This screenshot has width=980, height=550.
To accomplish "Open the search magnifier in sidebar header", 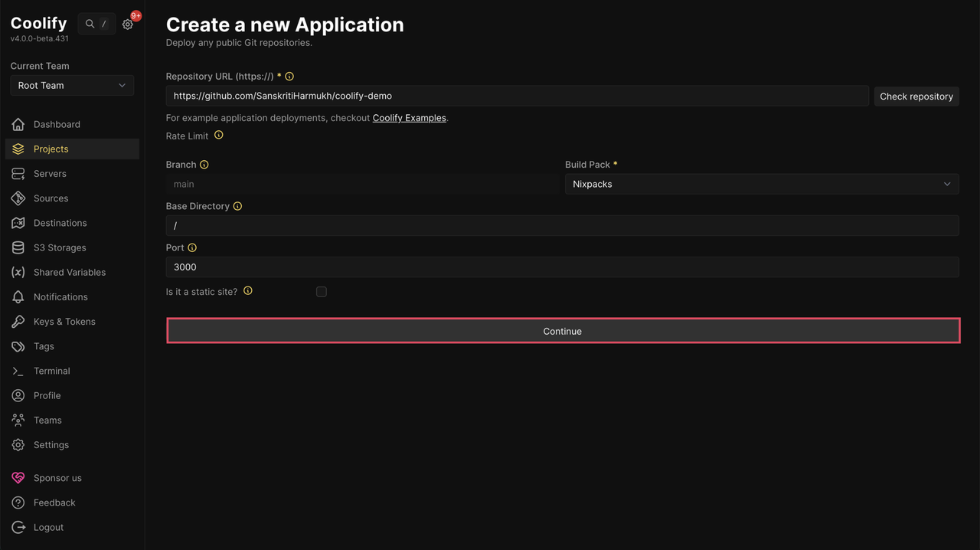I will [90, 24].
